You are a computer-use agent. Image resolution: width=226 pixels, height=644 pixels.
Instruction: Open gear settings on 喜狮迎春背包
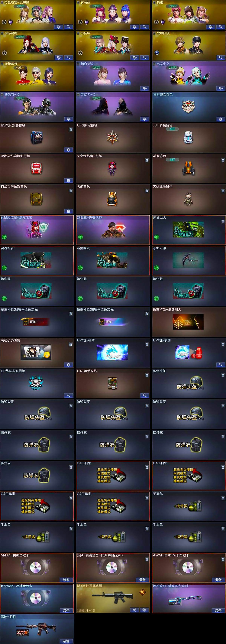pos(221,119)
